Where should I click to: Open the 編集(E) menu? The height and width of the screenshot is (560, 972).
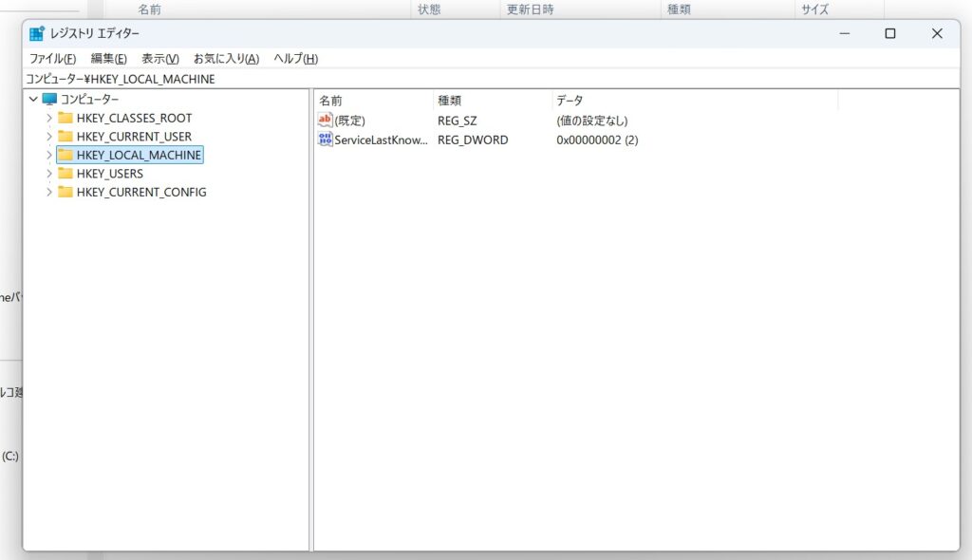[x=108, y=59]
